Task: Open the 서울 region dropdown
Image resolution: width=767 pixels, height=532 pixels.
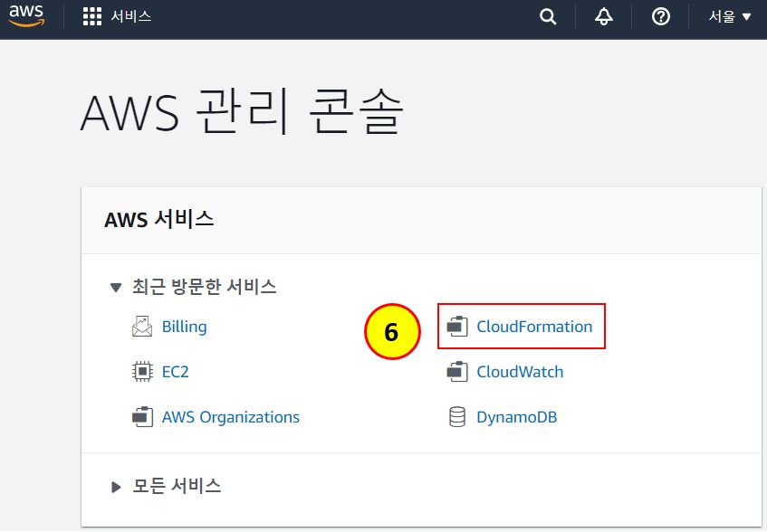Action: click(729, 16)
